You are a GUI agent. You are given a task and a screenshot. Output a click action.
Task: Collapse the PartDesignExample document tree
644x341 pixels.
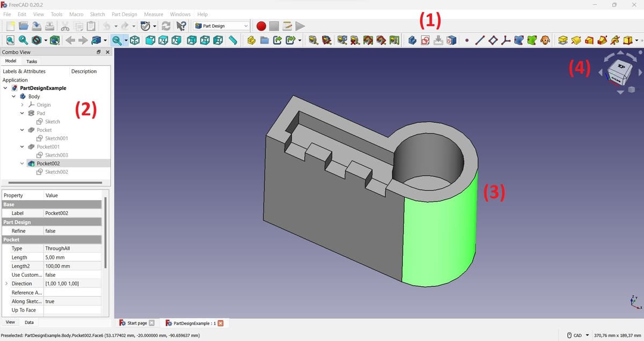pos(5,88)
